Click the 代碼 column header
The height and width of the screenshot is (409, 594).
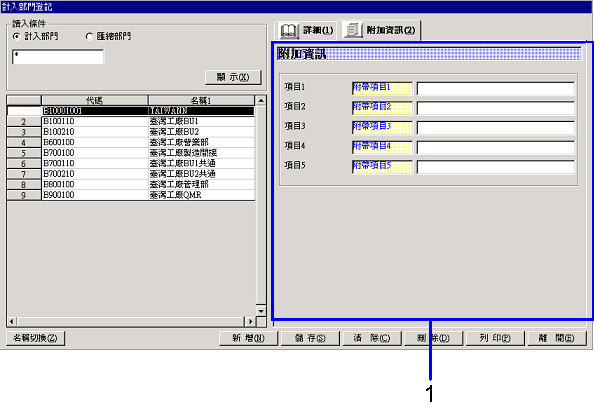tap(94, 100)
